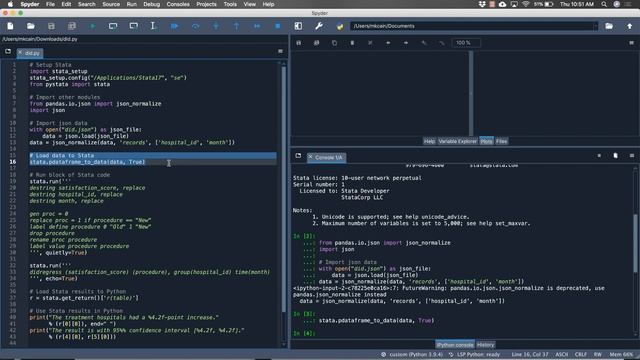
Task: Show the next plot
Action: pos(406,43)
